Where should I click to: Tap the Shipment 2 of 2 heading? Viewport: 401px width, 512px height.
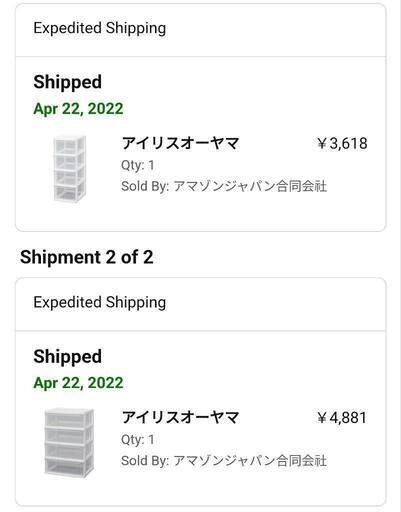coord(87,257)
